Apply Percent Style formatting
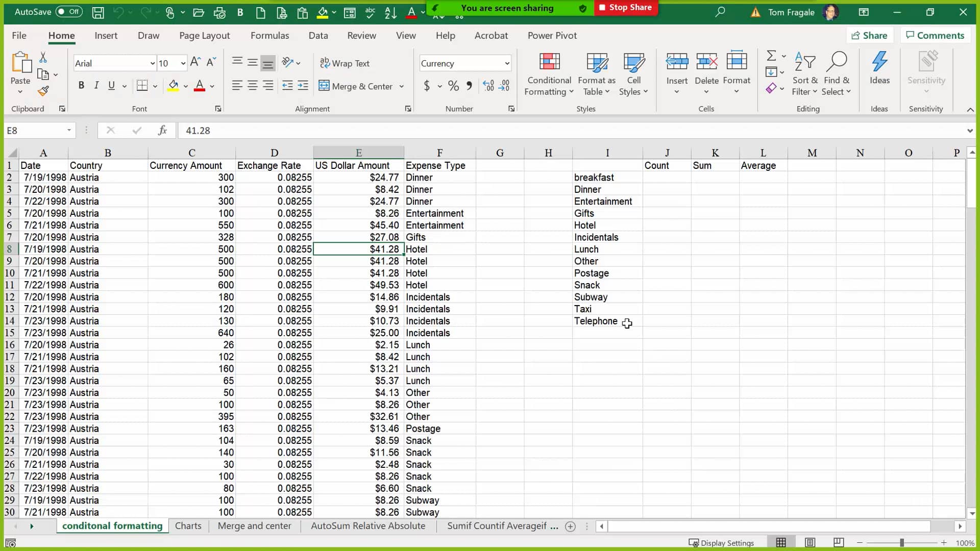Viewport: 980px width, 551px height. [x=453, y=86]
